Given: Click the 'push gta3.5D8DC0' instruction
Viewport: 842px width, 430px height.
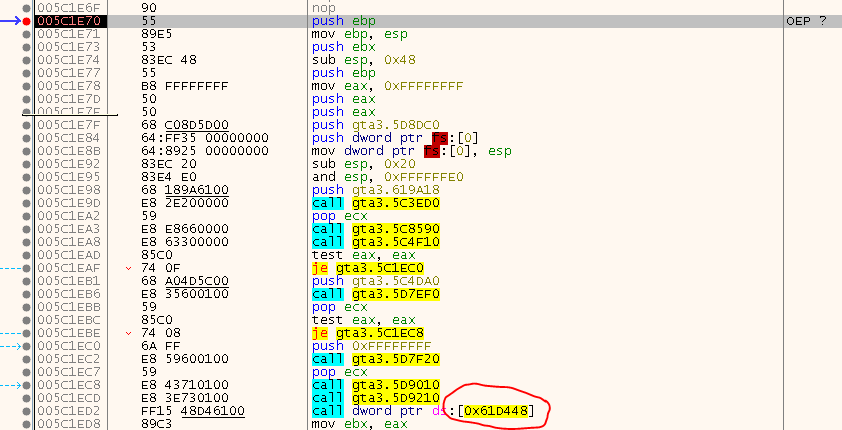Looking at the screenshot, I should click(x=376, y=125).
